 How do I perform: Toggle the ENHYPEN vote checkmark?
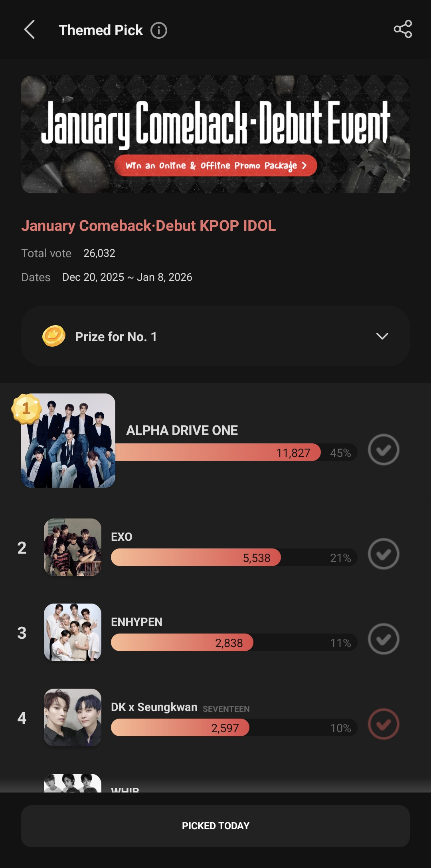click(384, 639)
